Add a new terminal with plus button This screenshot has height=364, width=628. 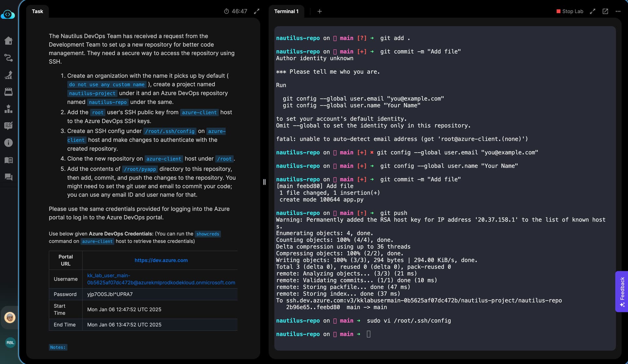[320, 11]
